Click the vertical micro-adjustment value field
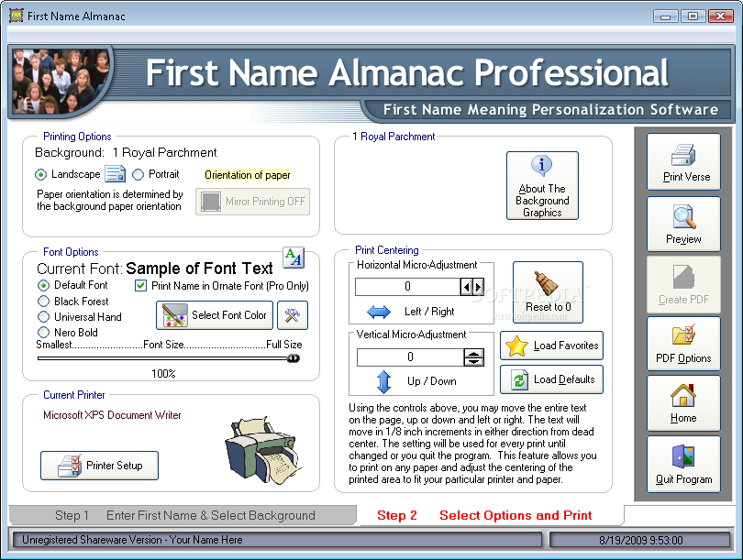The width and height of the screenshot is (743, 560). 410,357
